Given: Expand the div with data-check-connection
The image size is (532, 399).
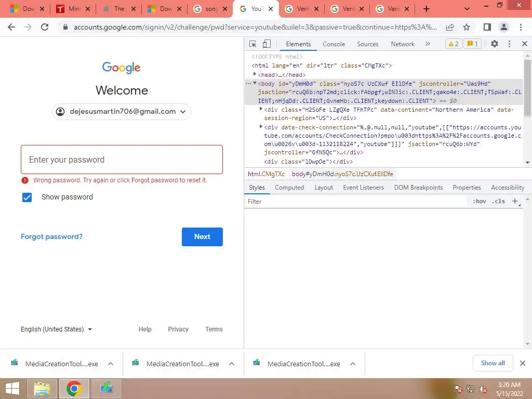Looking at the screenshot, I should 261,127.
